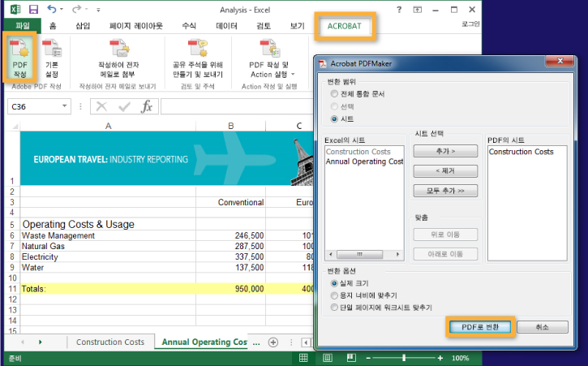Select the 시트 radio button
588x366 pixels.
tap(334, 119)
